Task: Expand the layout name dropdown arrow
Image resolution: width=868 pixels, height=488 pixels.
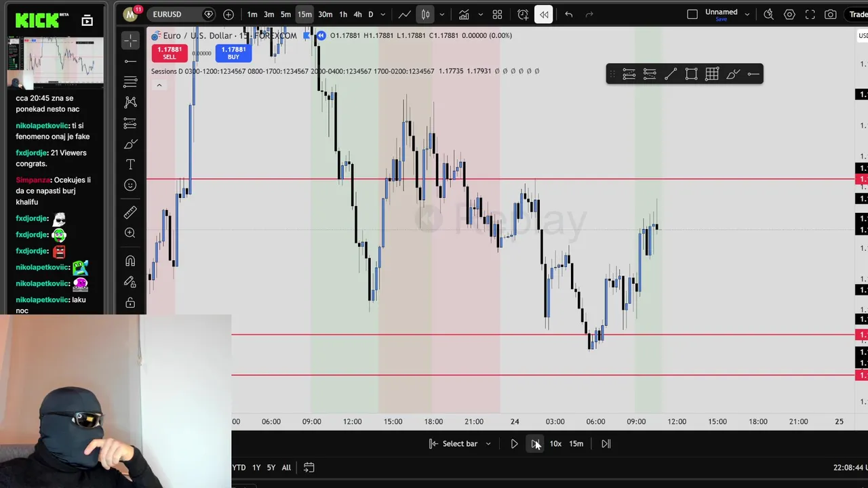Action: (x=747, y=14)
